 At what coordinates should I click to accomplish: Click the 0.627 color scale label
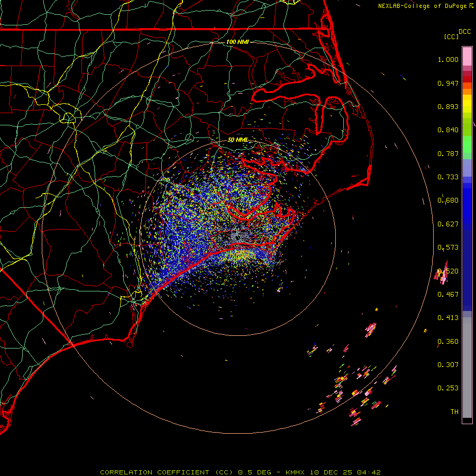pyautogui.click(x=448, y=224)
